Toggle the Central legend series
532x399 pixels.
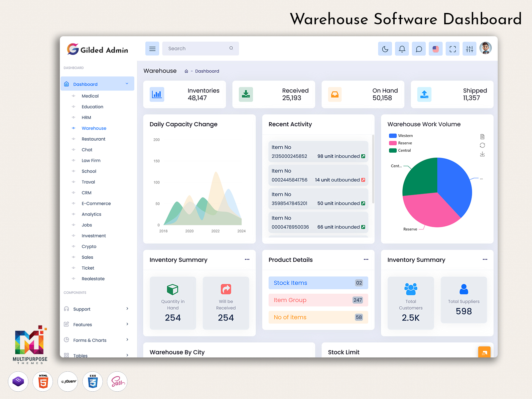pyautogui.click(x=400, y=150)
